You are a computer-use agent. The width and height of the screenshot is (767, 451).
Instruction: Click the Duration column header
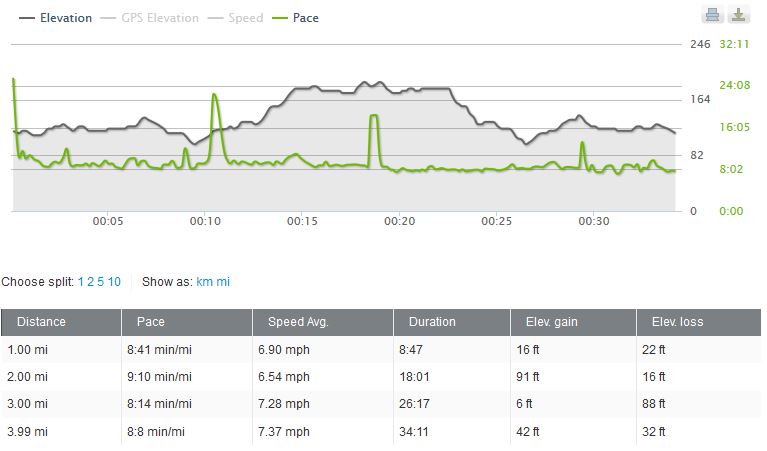[x=432, y=322]
